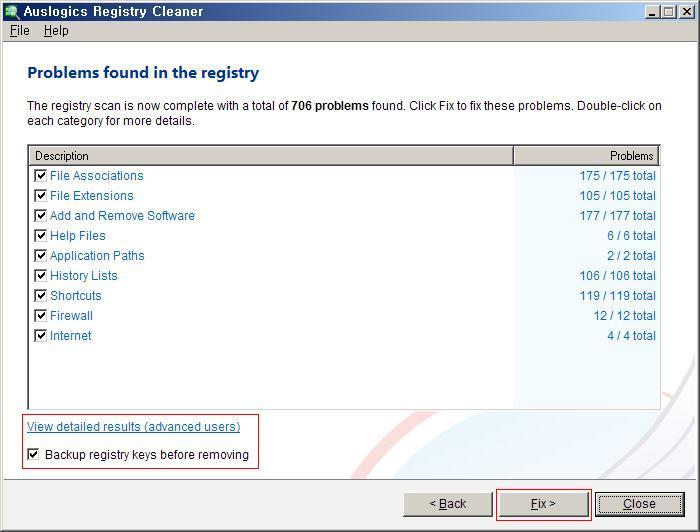Select the Internet category

click(x=71, y=336)
